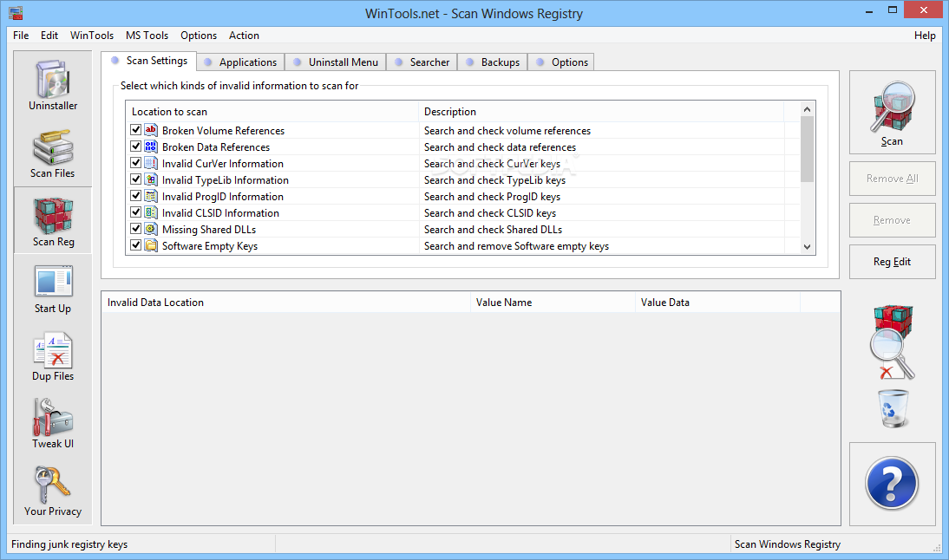Open the MS Tools menu
The image size is (949, 560).
coord(147,35)
